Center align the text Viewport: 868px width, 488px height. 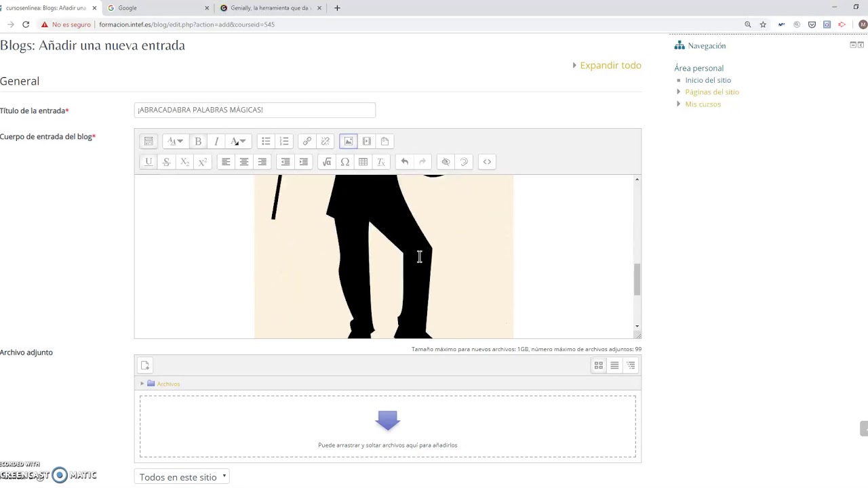click(x=244, y=161)
